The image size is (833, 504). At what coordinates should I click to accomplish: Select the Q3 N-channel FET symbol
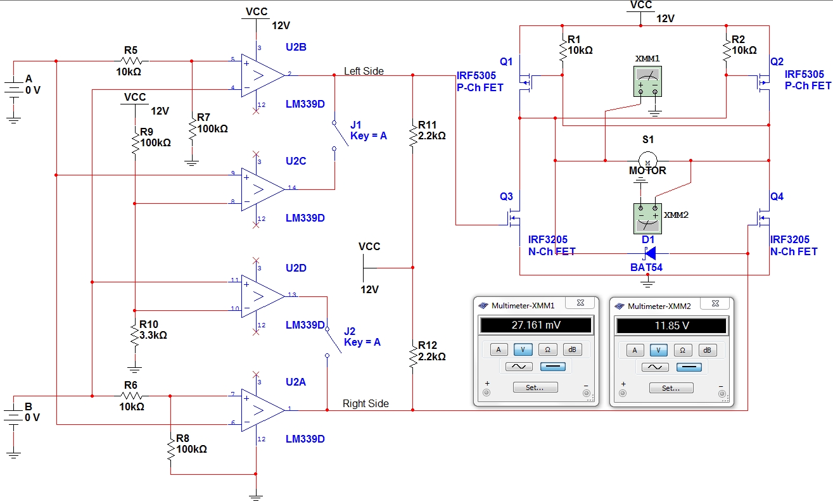513,219
